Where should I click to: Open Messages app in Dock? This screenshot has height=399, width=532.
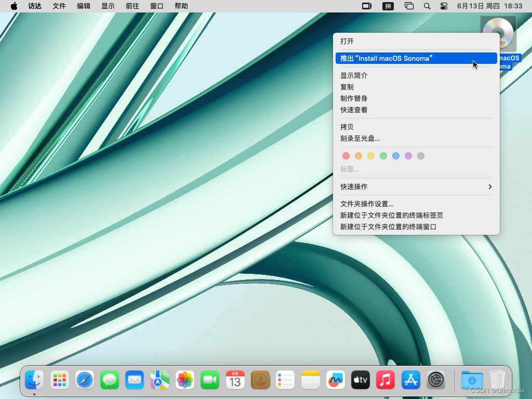pyautogui.click(x=110, y=380)
